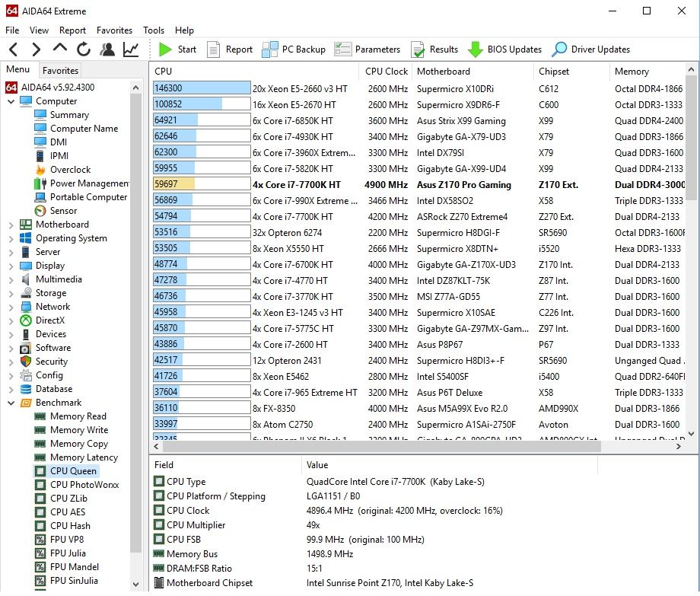The image size is (700, 596).
Task: Click the Refresh icon in toolbar
Action: pos(84,49)
